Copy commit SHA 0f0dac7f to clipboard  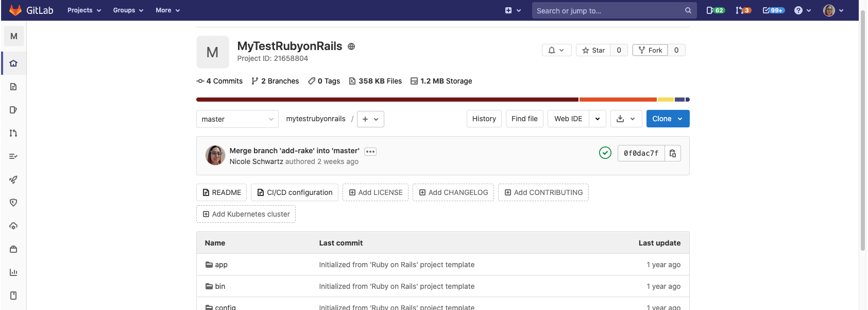point(673,153)
